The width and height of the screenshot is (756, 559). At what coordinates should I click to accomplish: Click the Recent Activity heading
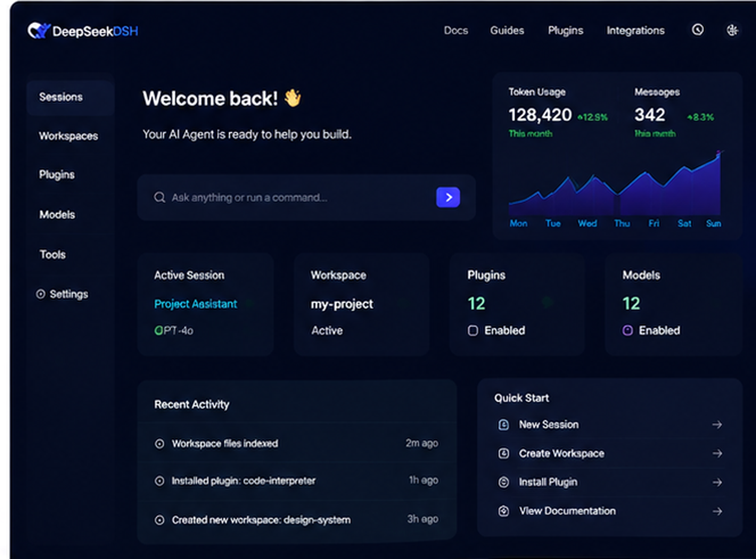[x=191, y=405]
